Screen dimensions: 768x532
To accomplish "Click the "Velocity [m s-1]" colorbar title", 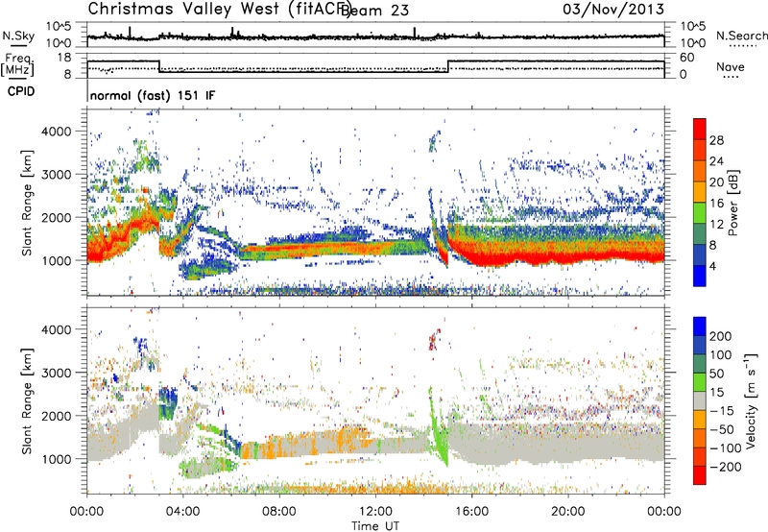I will point(751,400).
